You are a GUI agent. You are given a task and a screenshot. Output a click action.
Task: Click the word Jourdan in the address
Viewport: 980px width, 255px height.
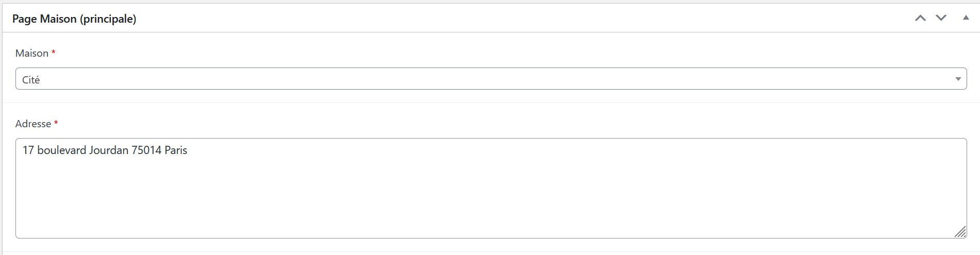pos(109,150)
